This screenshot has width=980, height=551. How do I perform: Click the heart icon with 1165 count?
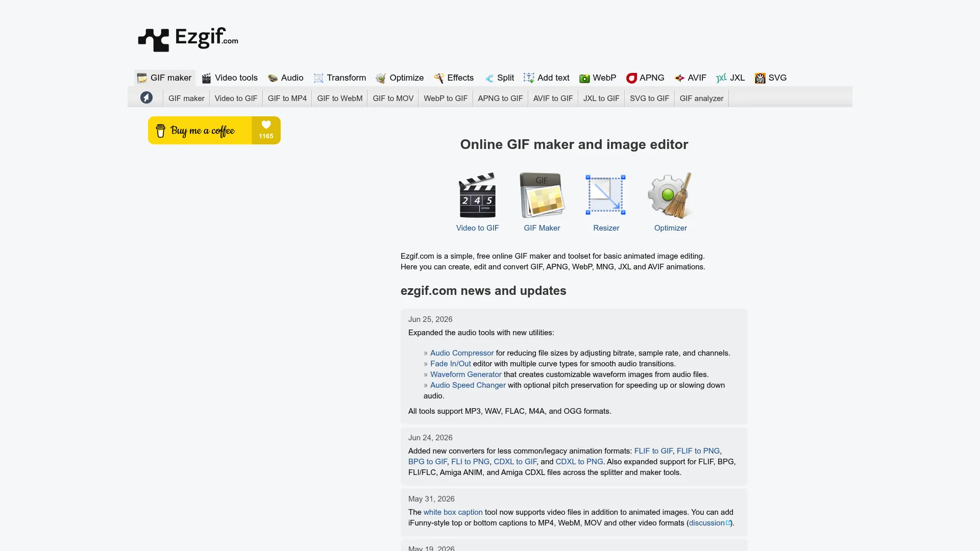pyautogui.click(x=266, y=124)
